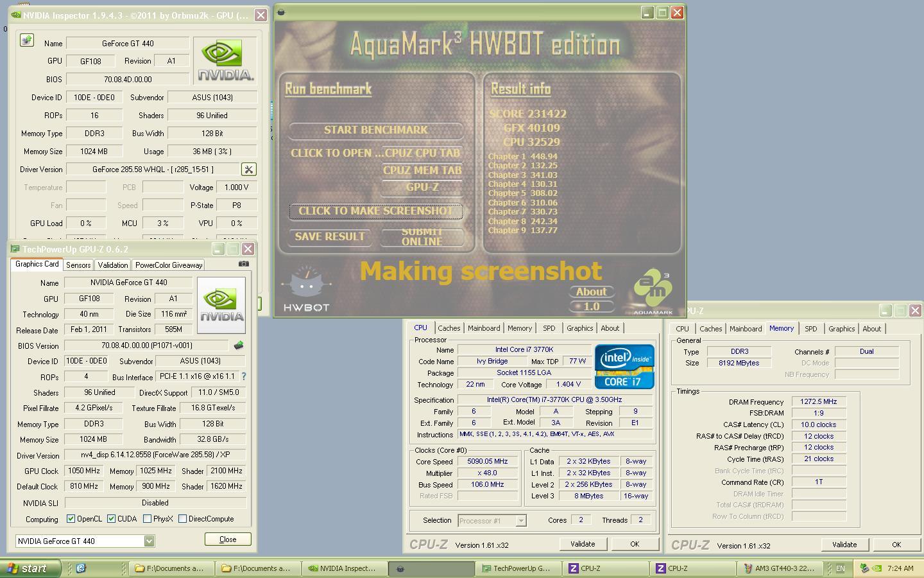Screen dimensions: 924x578
Task: Toggle the CUDA checkbox
Action: pyautogui.click(x=111, y=519)
